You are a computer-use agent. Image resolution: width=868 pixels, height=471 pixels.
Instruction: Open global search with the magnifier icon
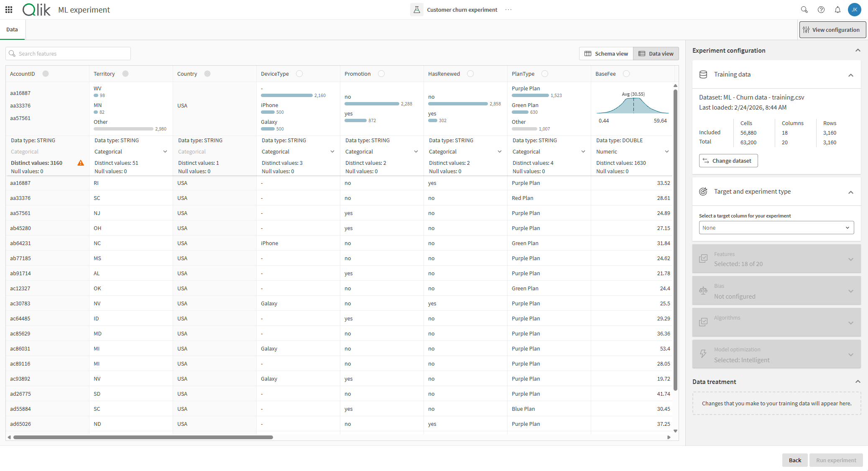tap(804, 9)
